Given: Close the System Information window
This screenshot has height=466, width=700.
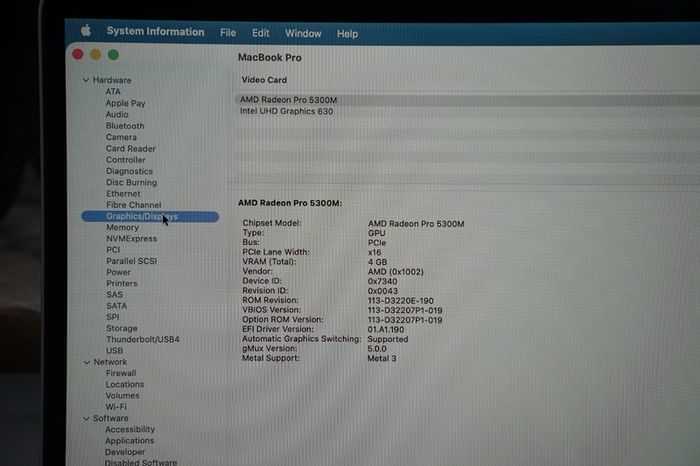Looking at the screenshot, I should pos(78,54).
